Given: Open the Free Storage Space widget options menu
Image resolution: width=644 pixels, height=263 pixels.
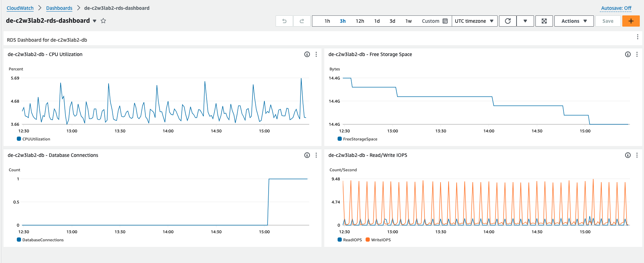Looking at the screenshot, I should 637,54.
